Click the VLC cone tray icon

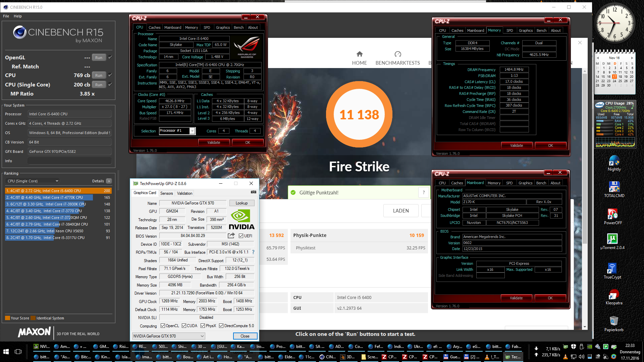[x=565, y=357]
